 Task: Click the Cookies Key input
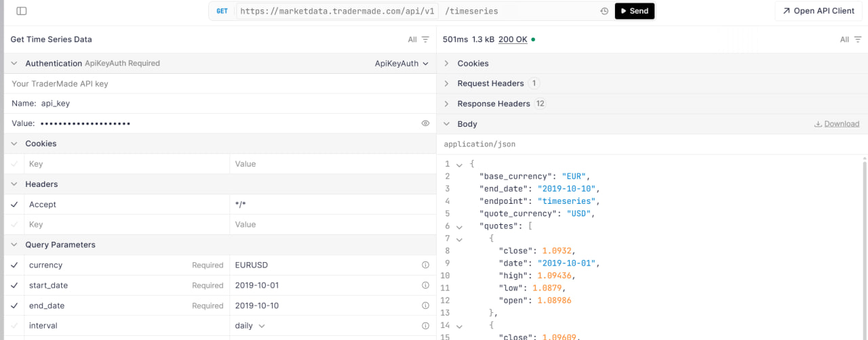coord(127,164)
